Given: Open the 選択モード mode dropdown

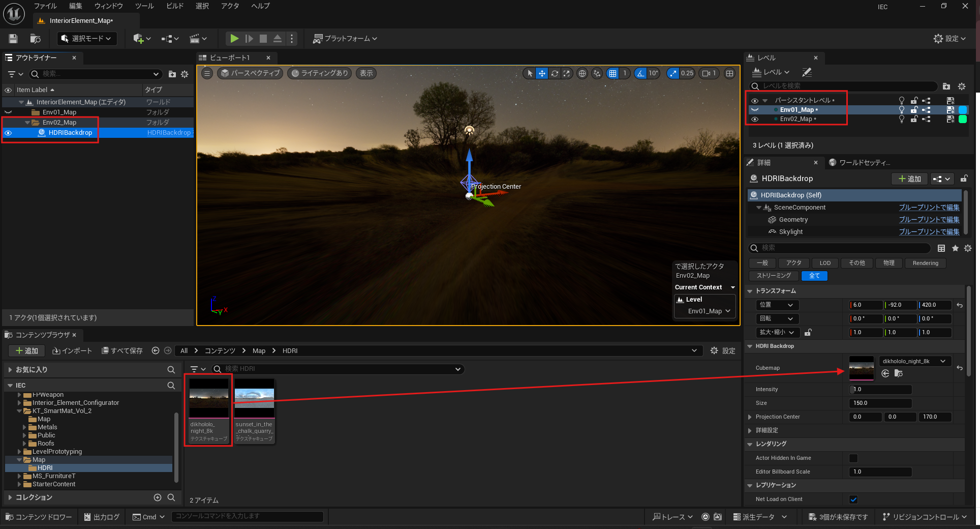Looking at the screenshot, I should click(x=86, y=39).
